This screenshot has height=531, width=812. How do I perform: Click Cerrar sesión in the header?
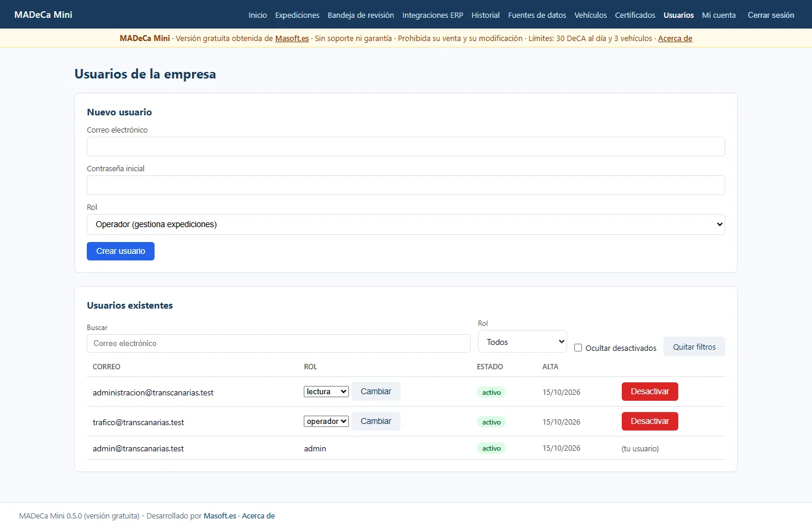click(771, 15)
